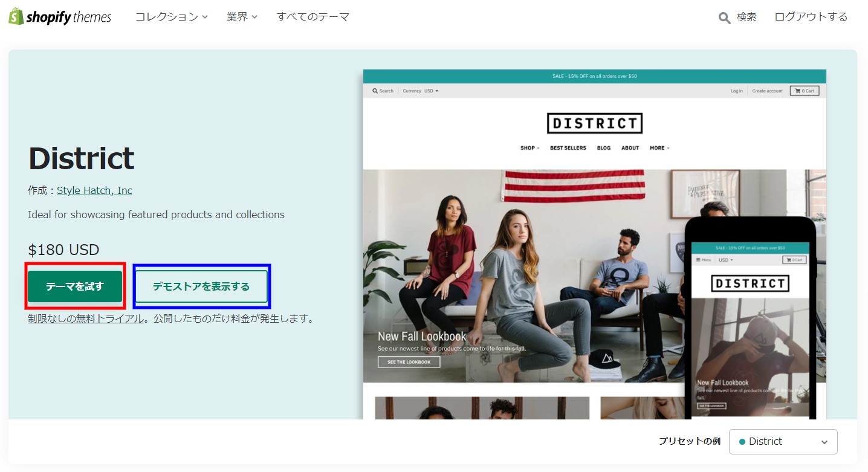Viewport: 868px width, 472px height.
Task: Open the Style Hatch, Inc link
Action: pos(94,190)
